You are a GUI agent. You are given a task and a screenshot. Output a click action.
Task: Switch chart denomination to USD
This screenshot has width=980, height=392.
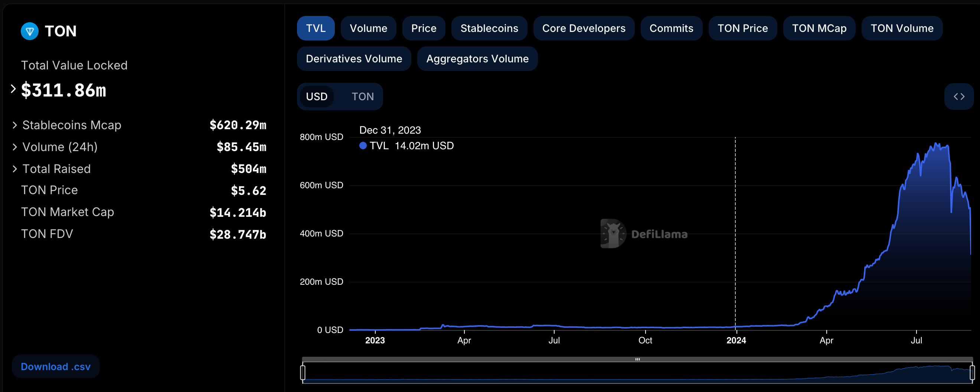point(317,97)
